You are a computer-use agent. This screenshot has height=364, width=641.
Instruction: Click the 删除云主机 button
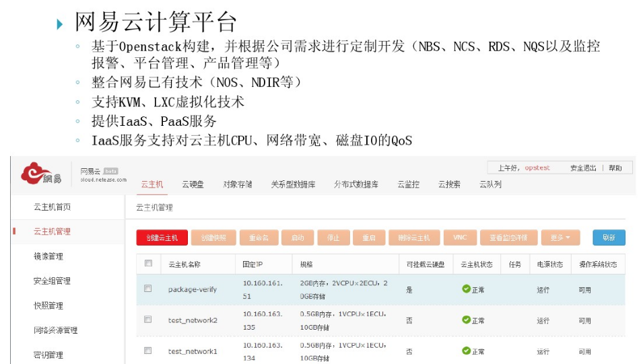click(414, 238)
